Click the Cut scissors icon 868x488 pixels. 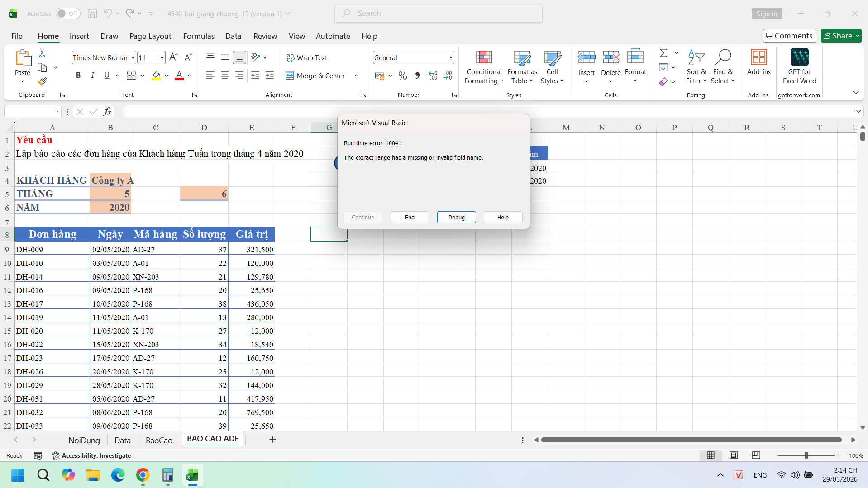(42, 53)
